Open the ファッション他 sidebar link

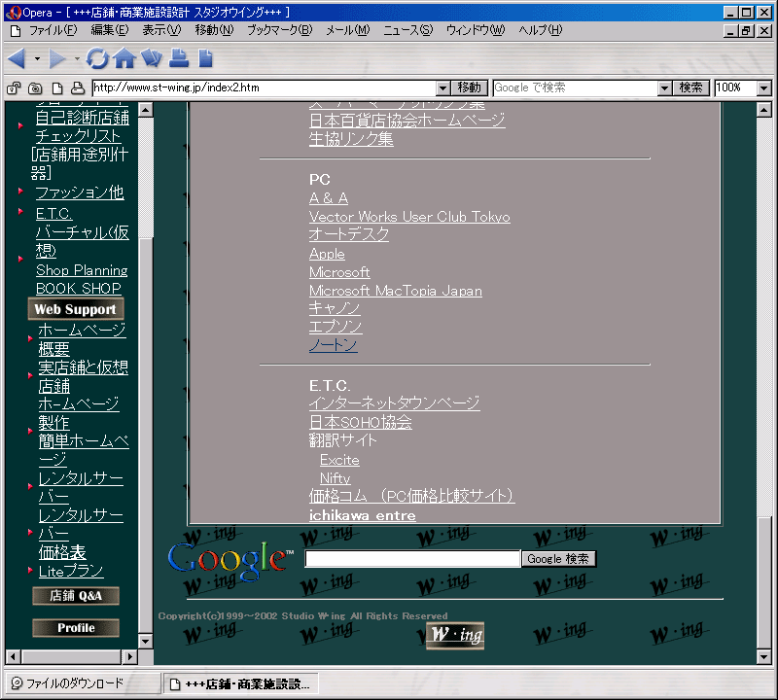click(x=80, y=192)
